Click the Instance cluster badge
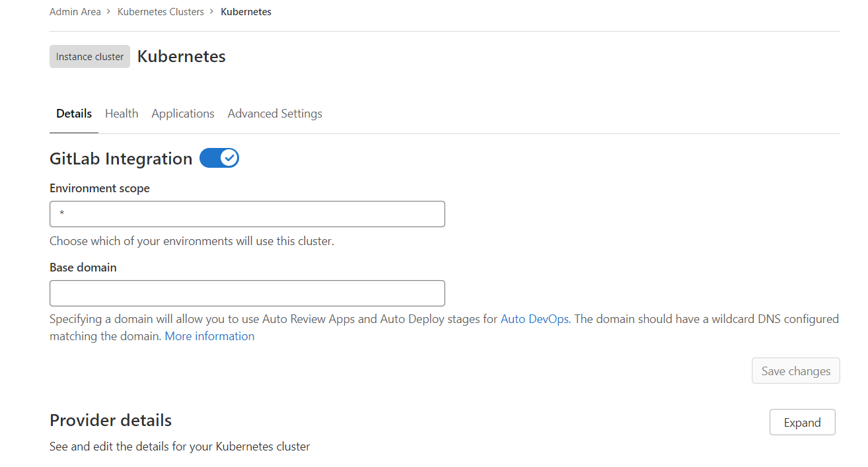868x467 pixels. 90,57
